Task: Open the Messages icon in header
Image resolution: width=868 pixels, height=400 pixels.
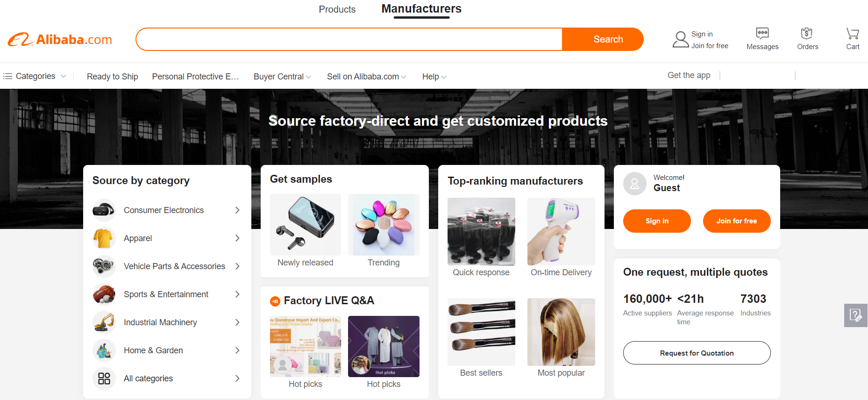Action: click(762, 33)
